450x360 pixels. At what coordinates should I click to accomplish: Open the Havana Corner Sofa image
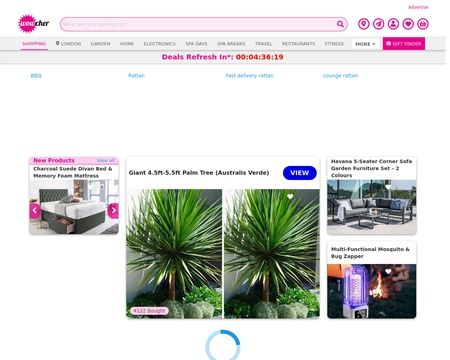372,207
